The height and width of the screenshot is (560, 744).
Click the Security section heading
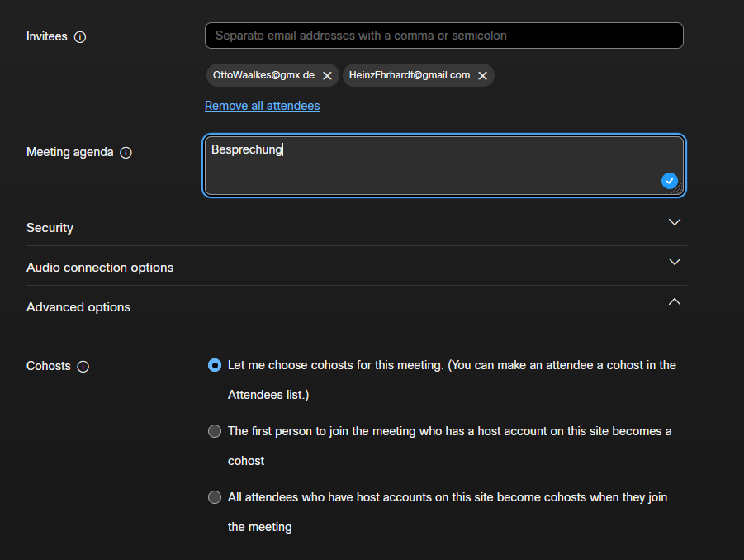pyautogui.click(x=50, y=228)
